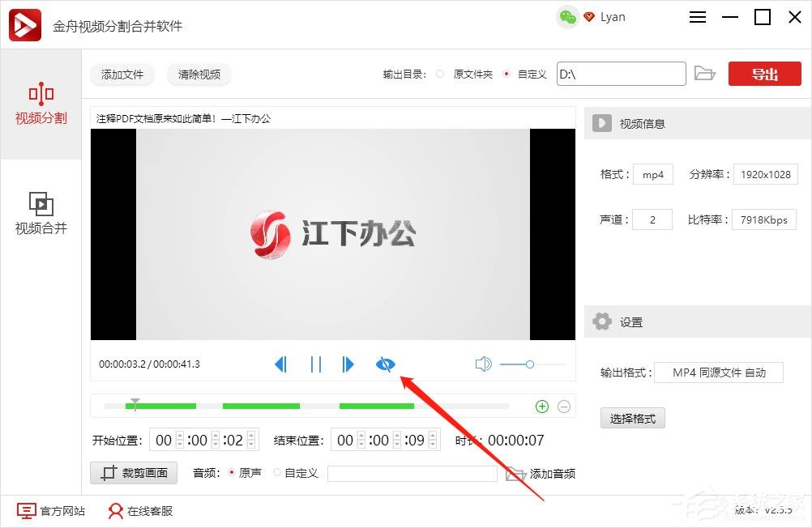Pause the video playback

pyautogui.click(x=315, y=364)
